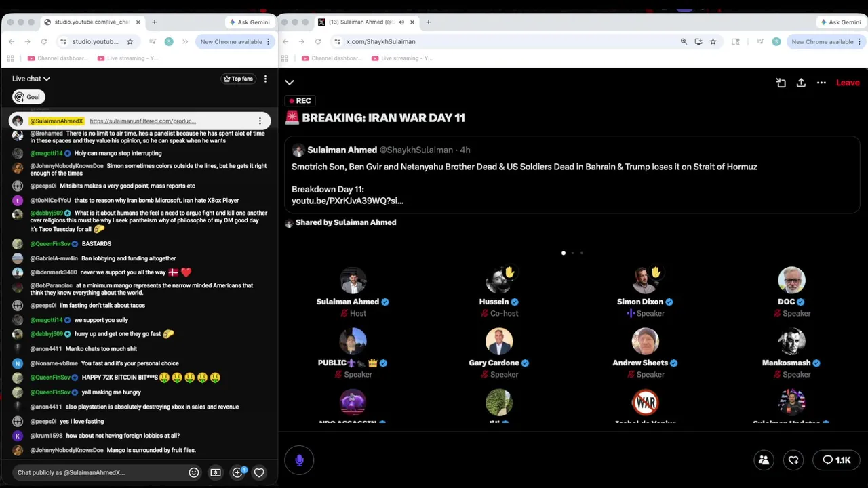Open apps grid icon in YouTube window bookmarks

[x=10, y=58]
